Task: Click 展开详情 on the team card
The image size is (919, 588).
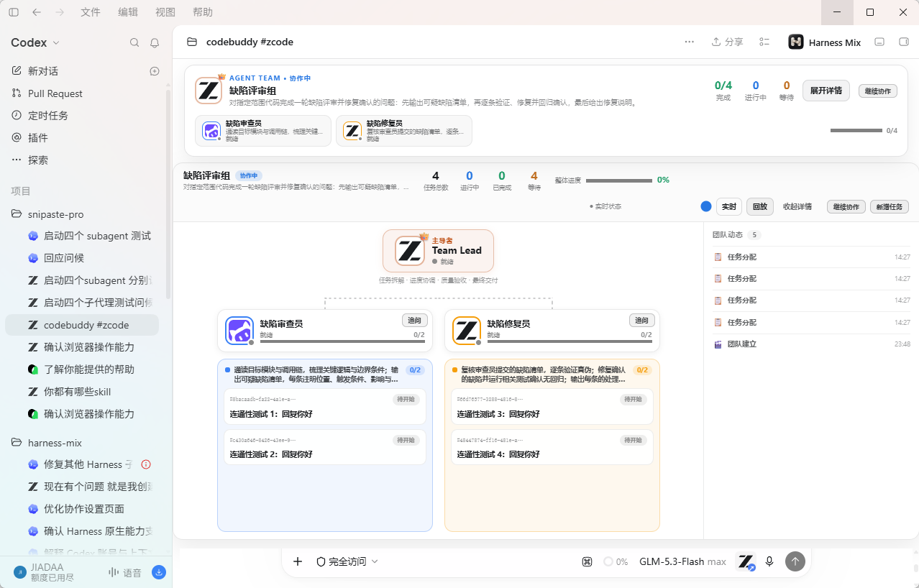Action: click(826, 91)
